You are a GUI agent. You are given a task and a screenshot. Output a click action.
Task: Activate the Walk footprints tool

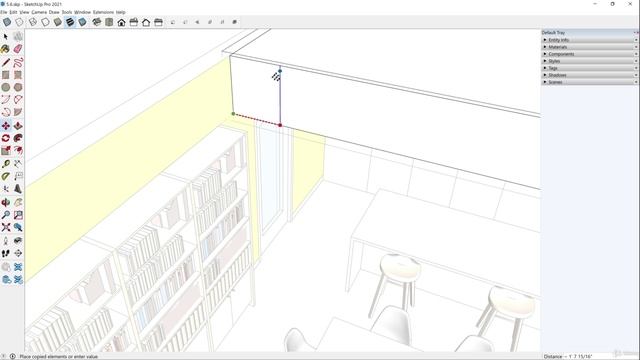(x=6, y=253)
